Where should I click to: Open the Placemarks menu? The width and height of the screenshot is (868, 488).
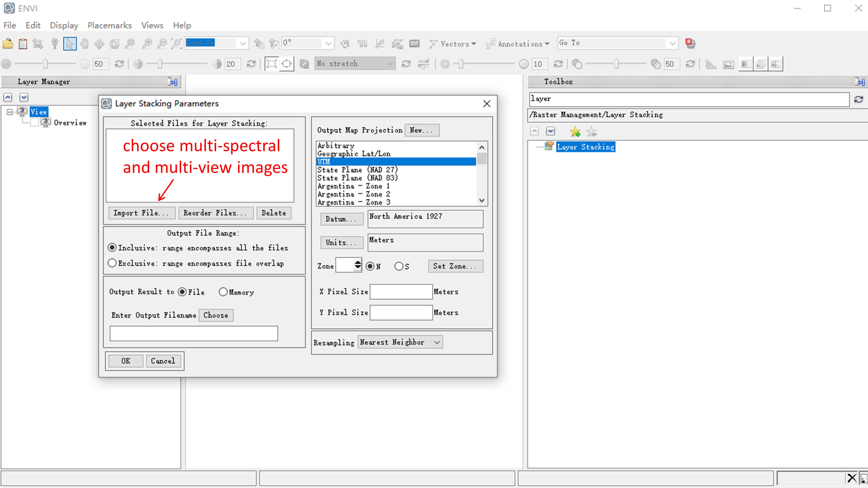click(110, 25)
